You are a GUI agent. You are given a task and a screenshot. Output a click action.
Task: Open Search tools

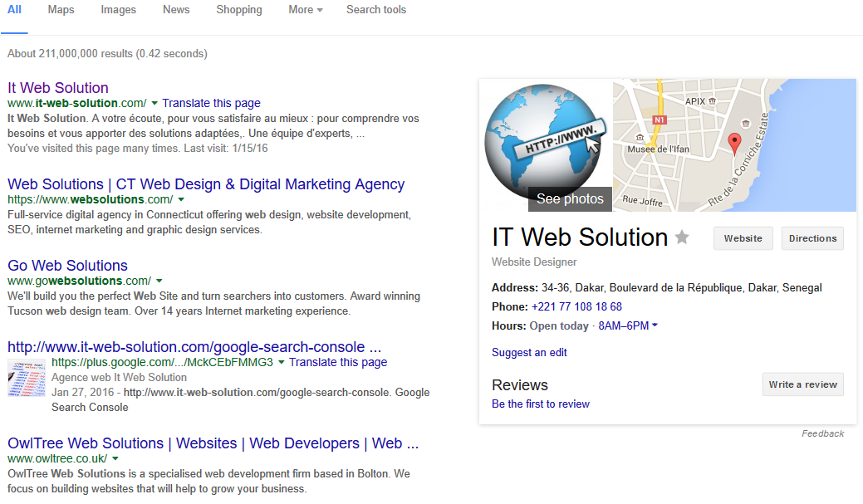(x=376, y=10)
